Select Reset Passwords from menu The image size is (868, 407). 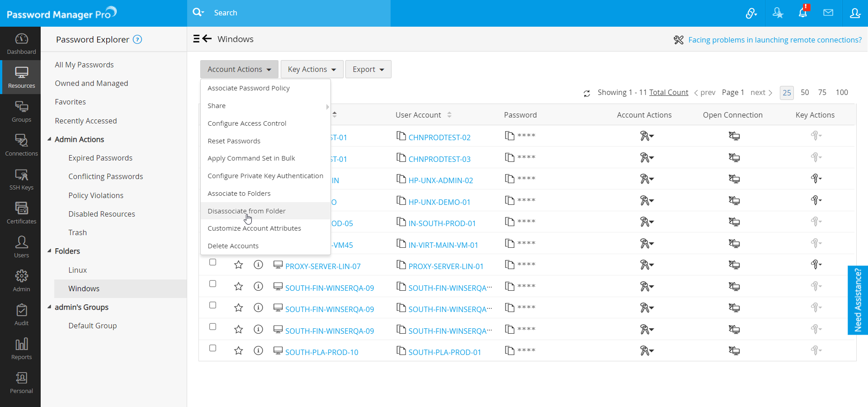tap(234, 141)
